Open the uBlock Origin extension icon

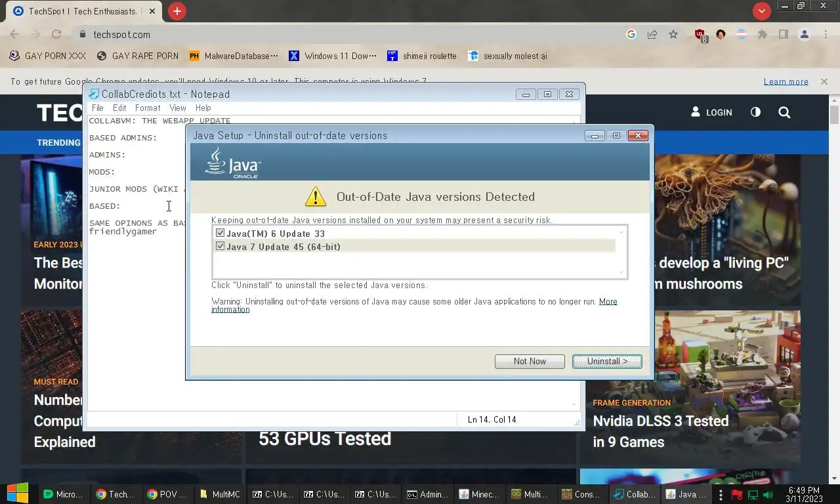(700, 35)
